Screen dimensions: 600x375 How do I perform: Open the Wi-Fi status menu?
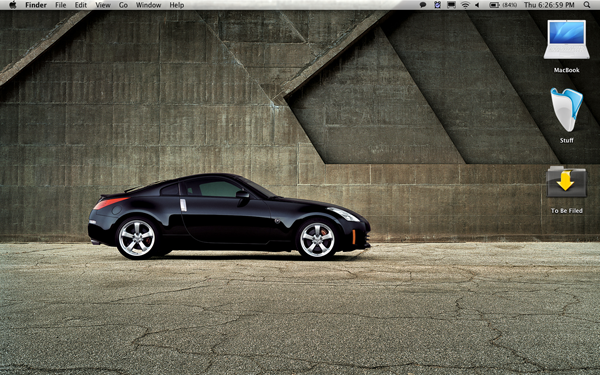pyautogui.click(x=465, y=5)
